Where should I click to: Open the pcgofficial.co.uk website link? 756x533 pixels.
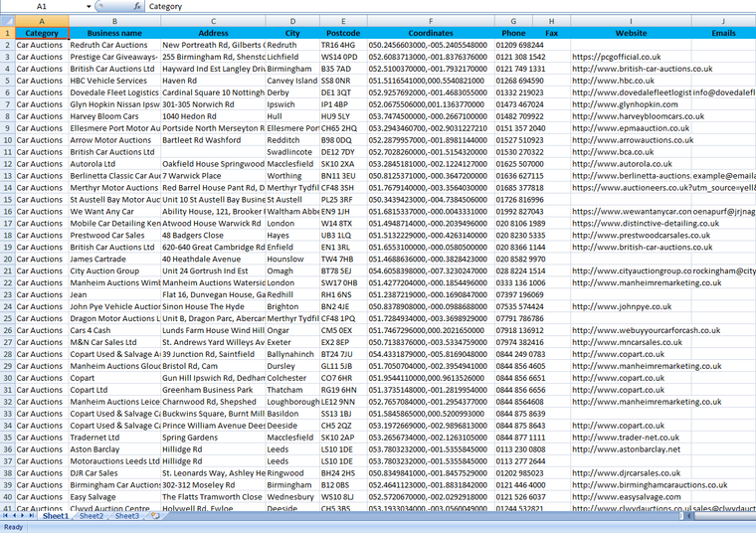tap(616, 57)
